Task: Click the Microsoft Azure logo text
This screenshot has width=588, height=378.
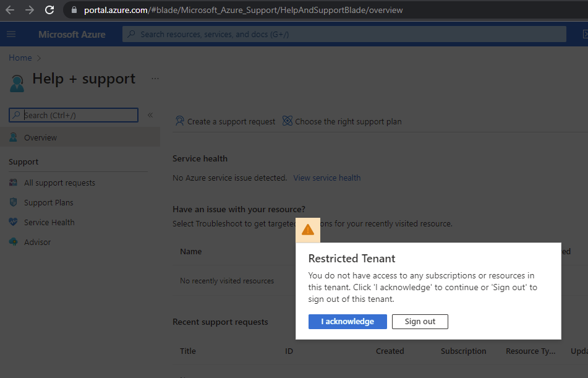Action: [72, 34]
